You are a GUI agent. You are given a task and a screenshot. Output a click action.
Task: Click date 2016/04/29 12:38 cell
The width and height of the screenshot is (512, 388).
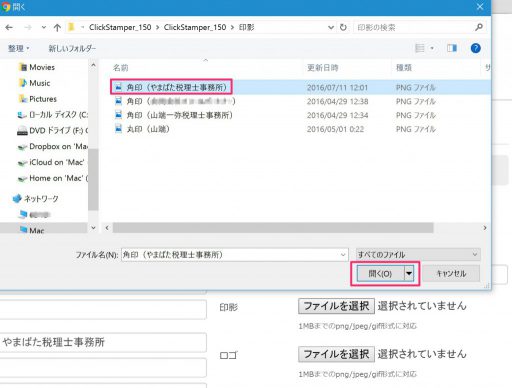click(337, 101)
